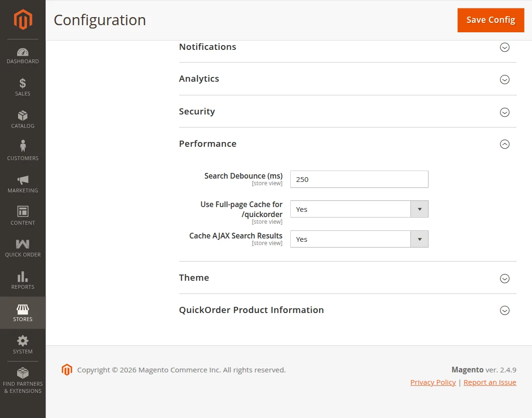Click the Configuration page title
532x418 pixels.
100,20
